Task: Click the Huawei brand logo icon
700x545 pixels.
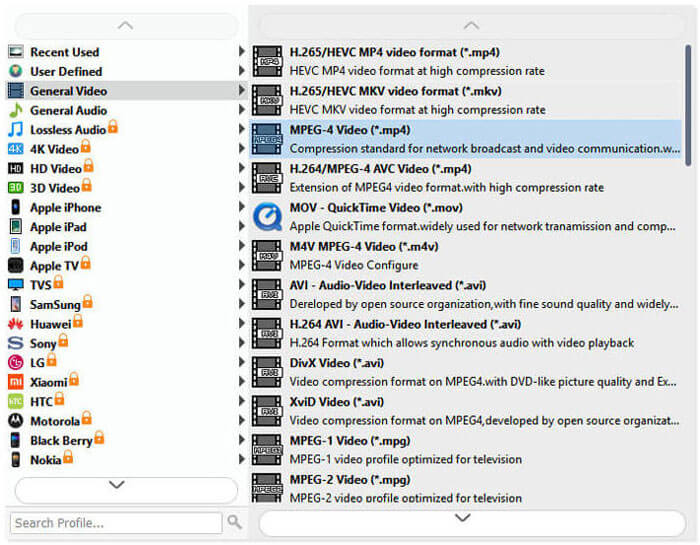Action: pos(15,324)
